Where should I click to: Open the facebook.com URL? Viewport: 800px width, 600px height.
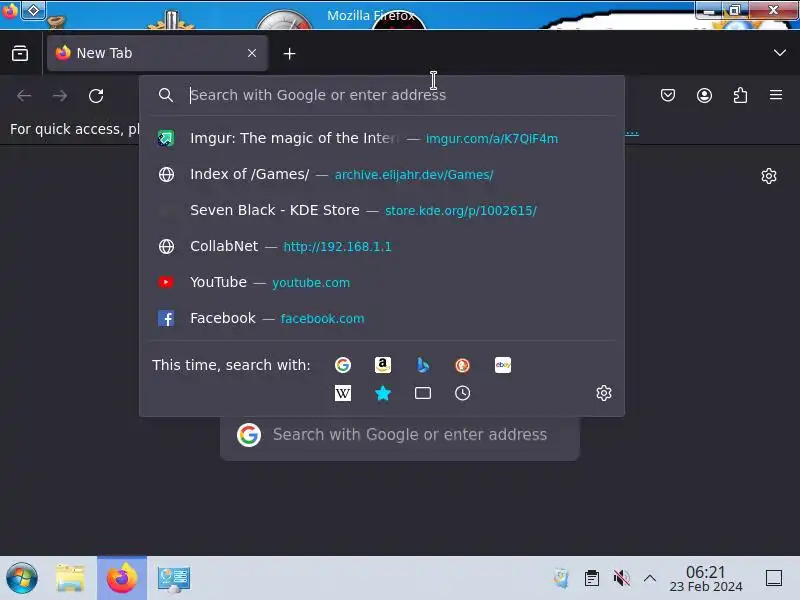click(x=322, y=319)
